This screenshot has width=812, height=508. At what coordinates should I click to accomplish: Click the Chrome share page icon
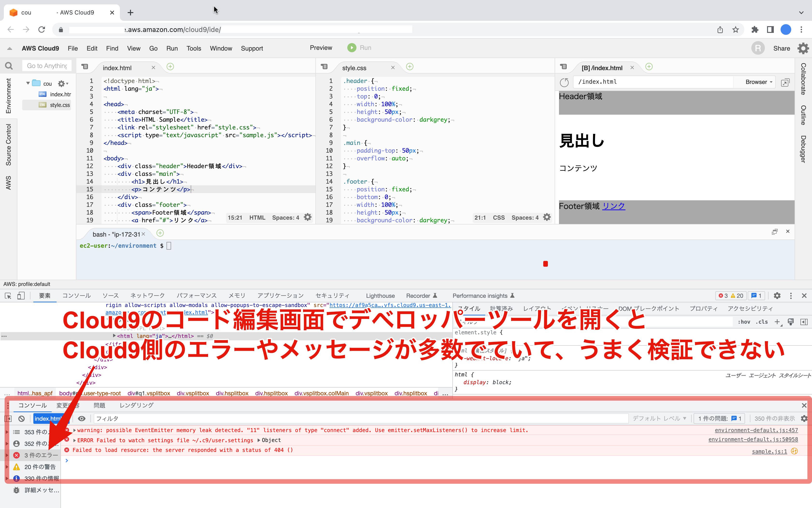720,30
